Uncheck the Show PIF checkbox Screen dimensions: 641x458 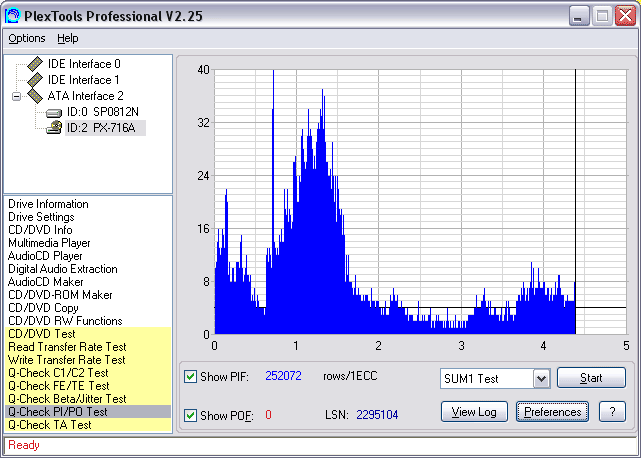tap(190, 376)
